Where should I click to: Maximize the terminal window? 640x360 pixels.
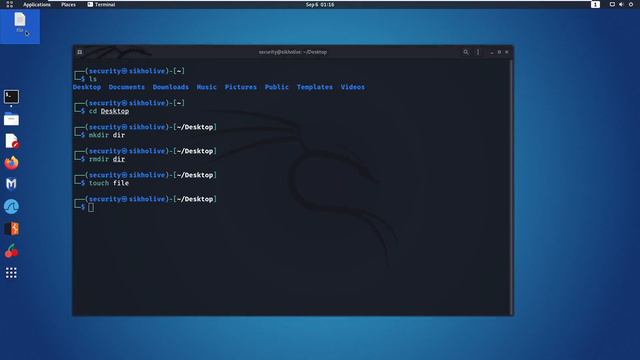499,52
